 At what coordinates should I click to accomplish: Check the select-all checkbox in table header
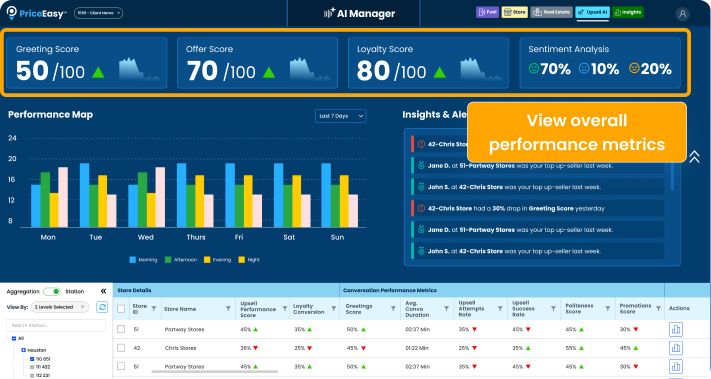(x=121, y=309)
